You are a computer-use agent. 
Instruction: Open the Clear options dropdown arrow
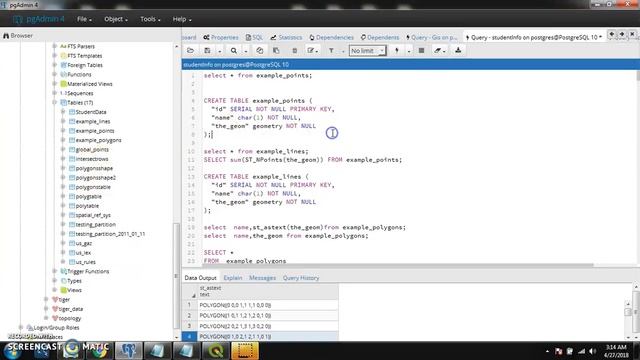(x=444, y=51)
